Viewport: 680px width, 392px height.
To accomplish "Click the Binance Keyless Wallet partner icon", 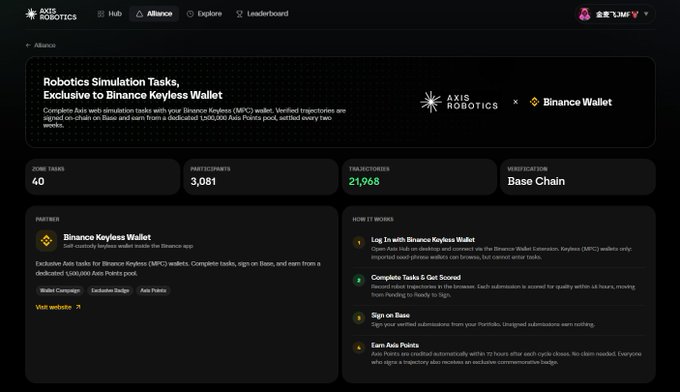I will point(46,240).
